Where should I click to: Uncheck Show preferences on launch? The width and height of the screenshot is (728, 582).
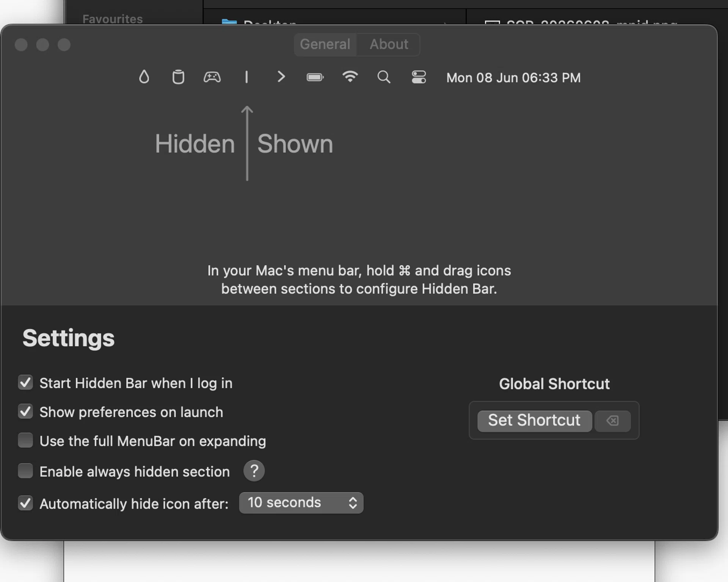pyautogui.click(x=25, y=411)
